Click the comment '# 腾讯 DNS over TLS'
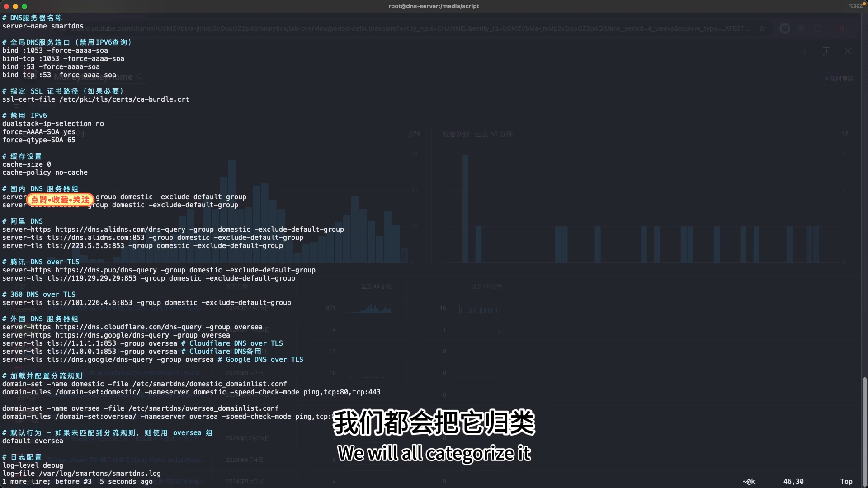 click(x=41, y=262)
